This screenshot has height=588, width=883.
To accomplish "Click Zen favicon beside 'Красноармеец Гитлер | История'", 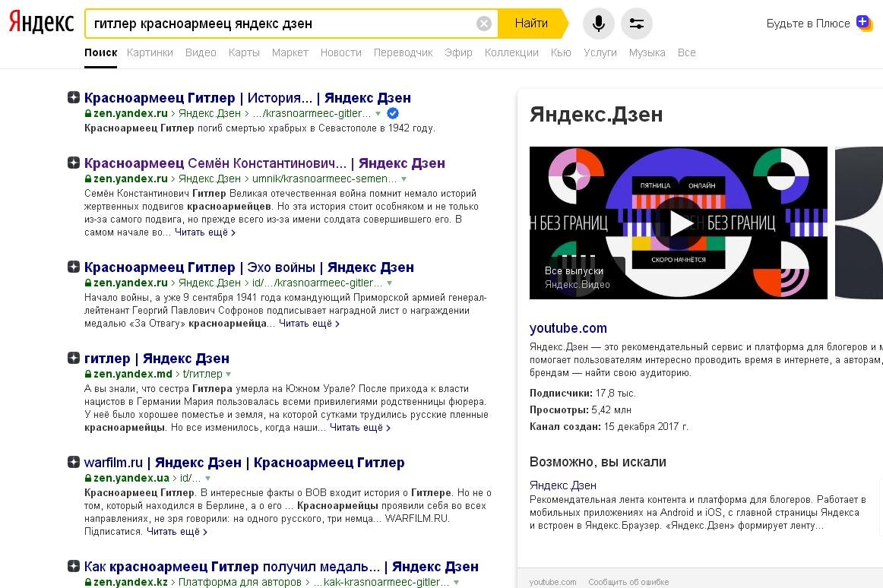I will 73,97.
